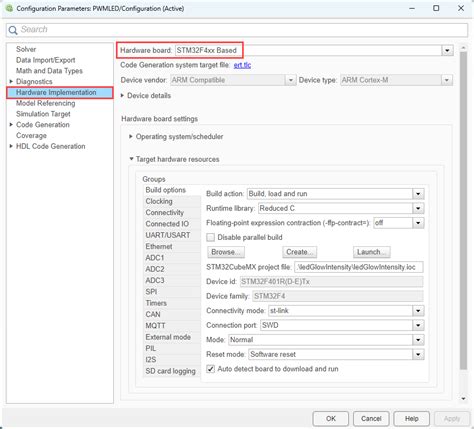Open the Connectivity mode dropdown

point(418,311)
